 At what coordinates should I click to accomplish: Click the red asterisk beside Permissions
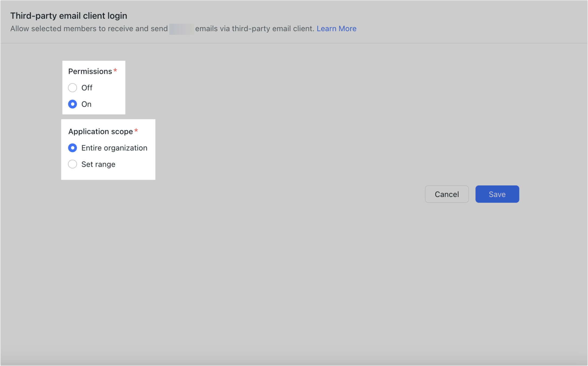point(115,70)
